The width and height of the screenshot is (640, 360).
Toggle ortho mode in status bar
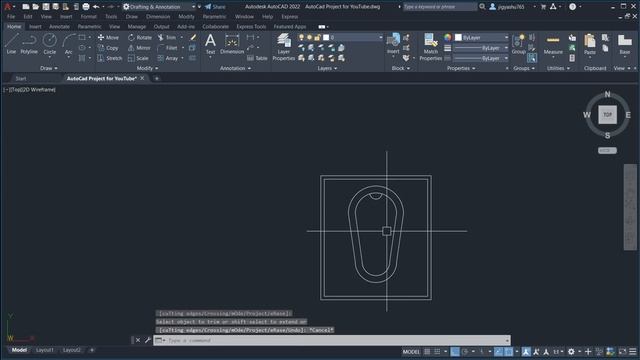click(455, 351)
